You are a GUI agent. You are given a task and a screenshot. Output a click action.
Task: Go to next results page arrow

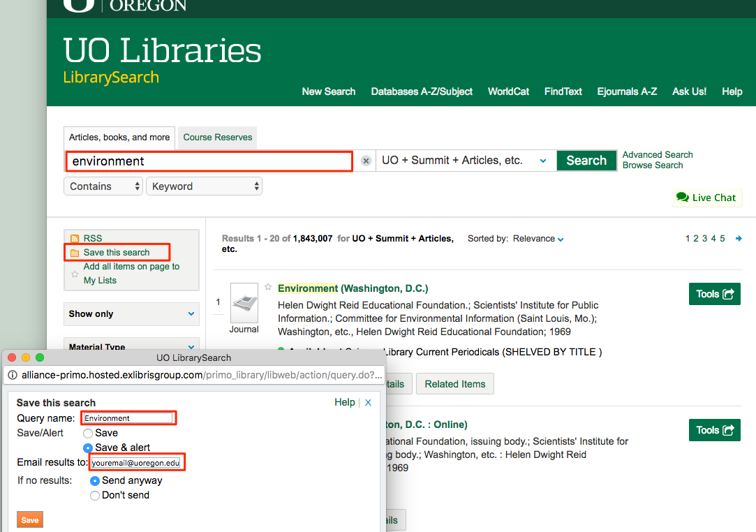click(x=739, y=238)
